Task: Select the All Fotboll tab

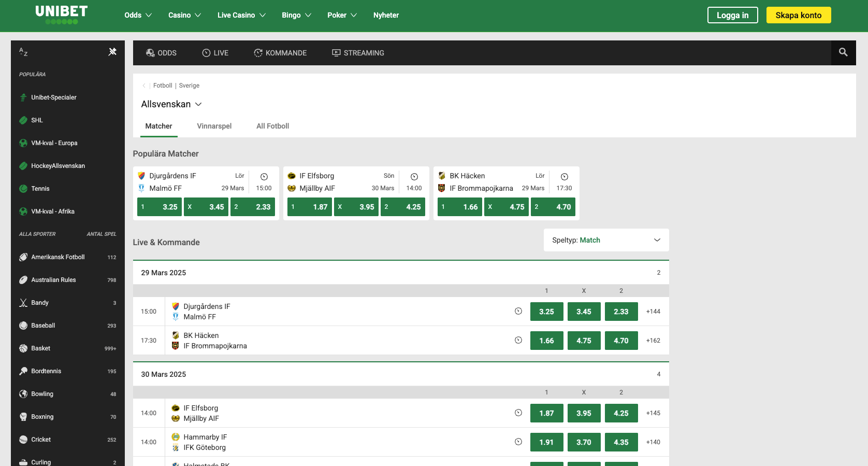Action: (x=272, y=126)
